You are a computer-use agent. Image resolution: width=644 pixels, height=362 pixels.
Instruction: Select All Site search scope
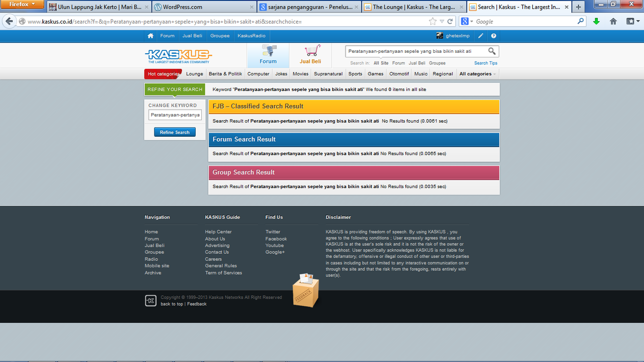pyautogui.click(x=381, y=63)
